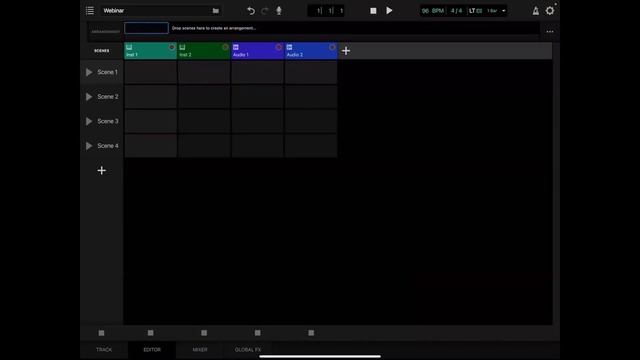Change the BPM tempo value
This screenshot has height=360, width=640.
coord(433,11)
